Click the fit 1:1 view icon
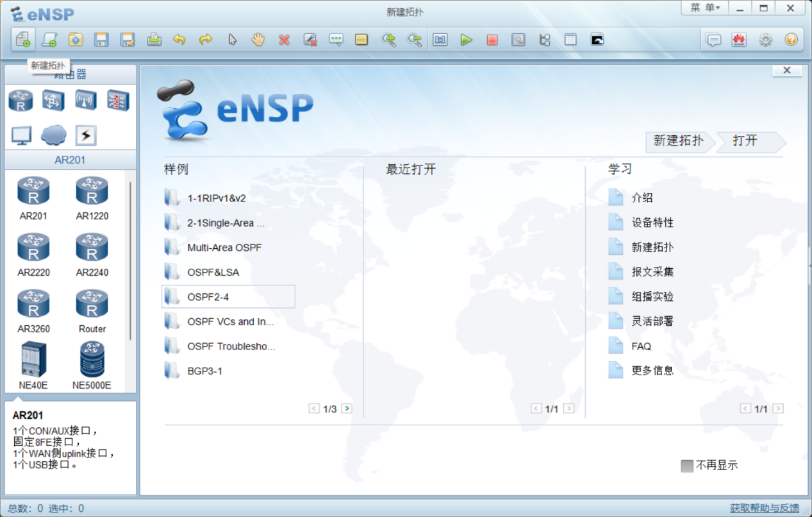The height and width of the screenshot is (517, 812). pyautogui.click(x=440, y=40)
